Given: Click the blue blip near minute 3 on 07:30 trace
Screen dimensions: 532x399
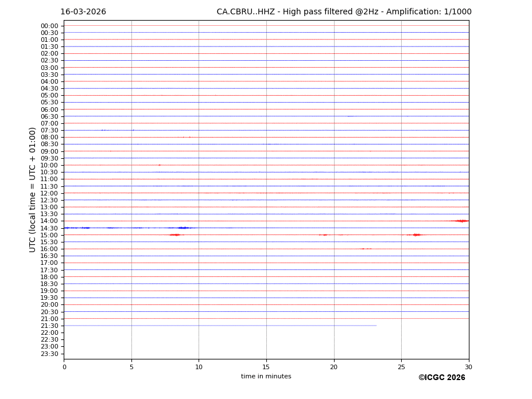Looking at the screenshot, I should [x=103, y=130].
